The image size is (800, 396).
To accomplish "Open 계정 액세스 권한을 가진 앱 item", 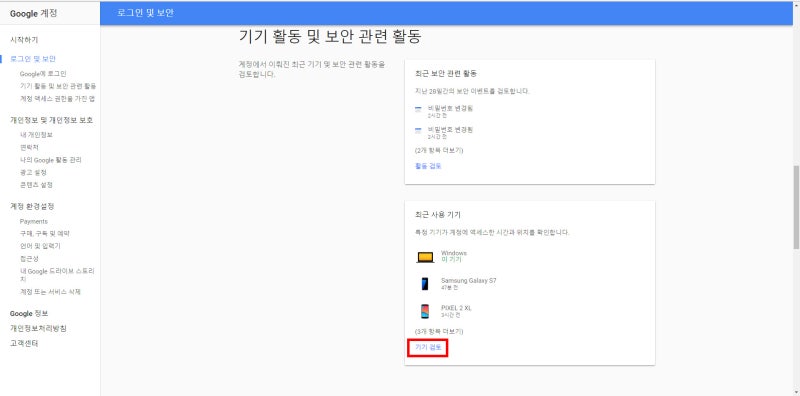I will [57, 98].
